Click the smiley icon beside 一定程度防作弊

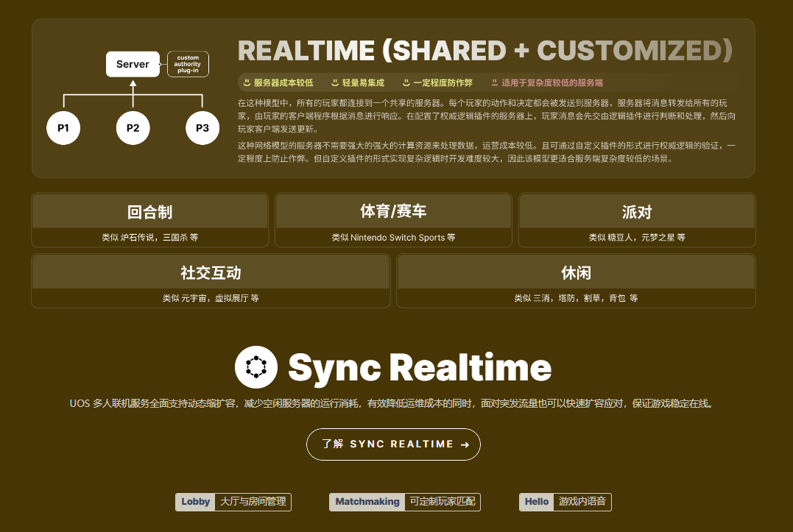pyautogui.click(x=406, y=82)
